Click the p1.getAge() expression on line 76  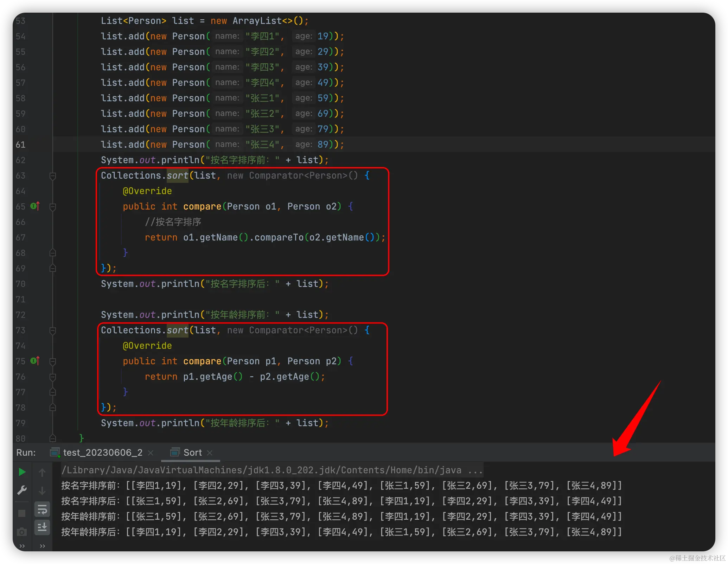213,377
